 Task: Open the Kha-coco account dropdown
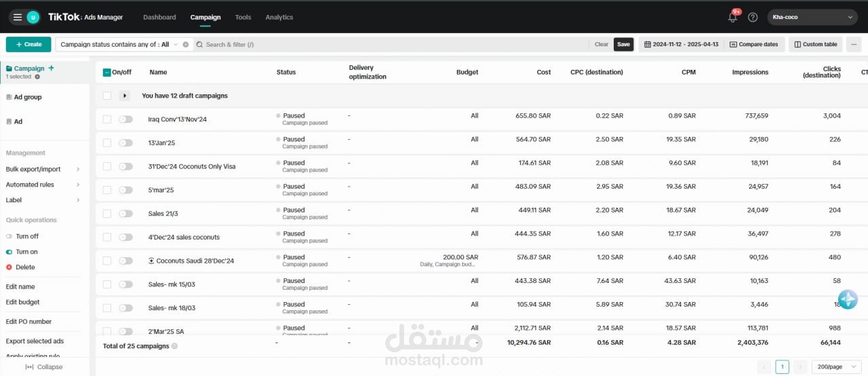click(x=812, y=17)
